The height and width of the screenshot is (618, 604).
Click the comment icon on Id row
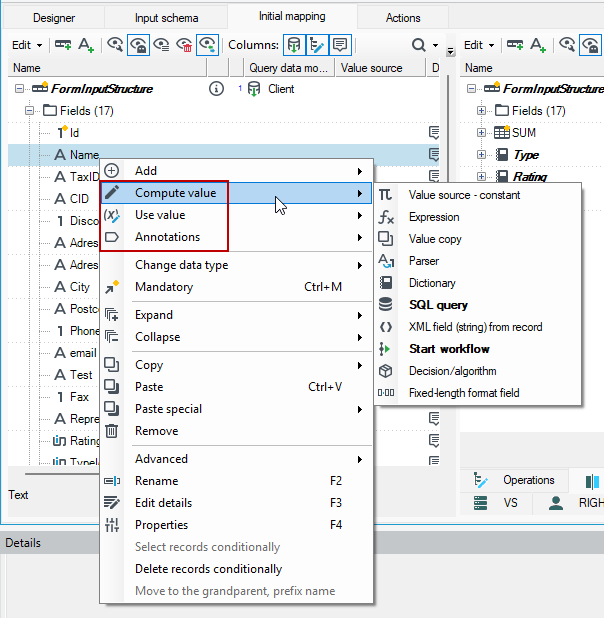[434, 133]
